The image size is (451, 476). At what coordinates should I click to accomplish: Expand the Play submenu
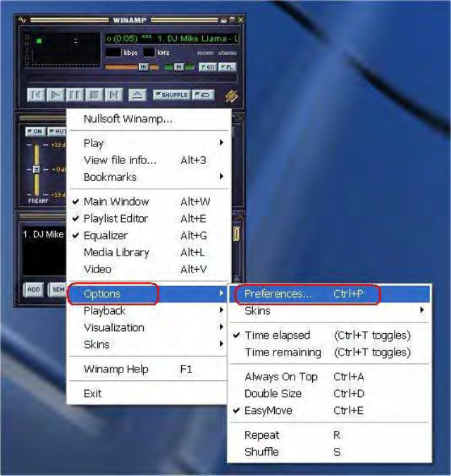(x=149, y=143)
